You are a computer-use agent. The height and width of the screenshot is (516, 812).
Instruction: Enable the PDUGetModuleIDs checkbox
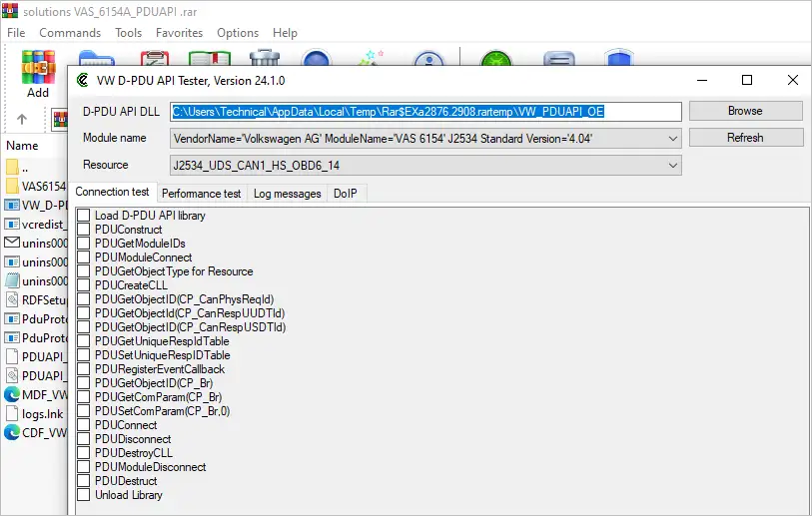point(83,243)
